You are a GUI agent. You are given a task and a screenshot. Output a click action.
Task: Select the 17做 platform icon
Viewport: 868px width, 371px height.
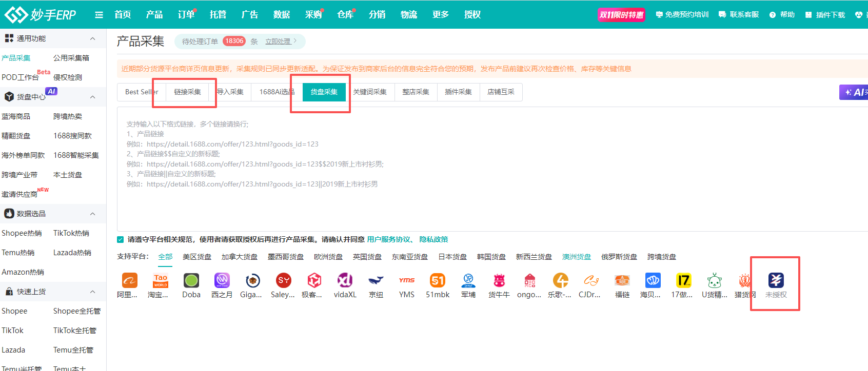pos(683,280)
